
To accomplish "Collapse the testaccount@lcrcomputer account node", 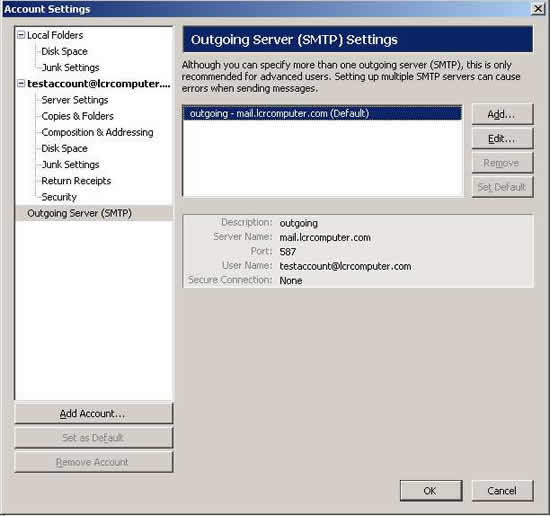I will pyautogui.click(x=21, y=83).
